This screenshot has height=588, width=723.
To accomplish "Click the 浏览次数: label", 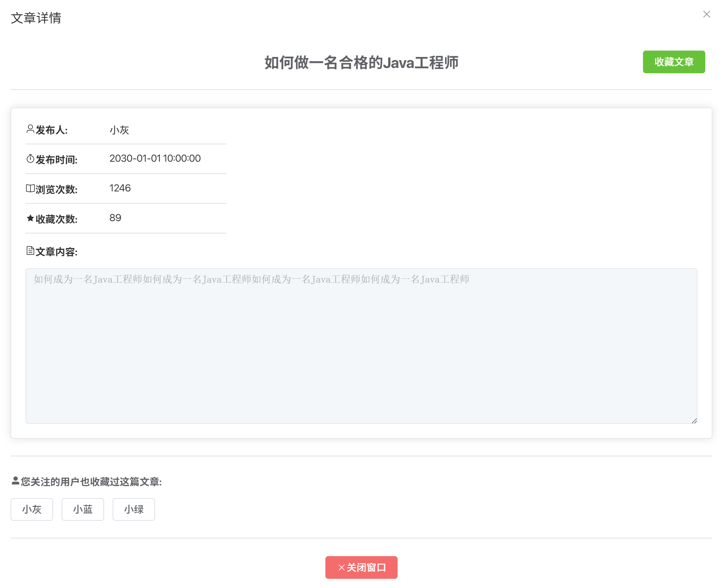I will coord(56,189).
